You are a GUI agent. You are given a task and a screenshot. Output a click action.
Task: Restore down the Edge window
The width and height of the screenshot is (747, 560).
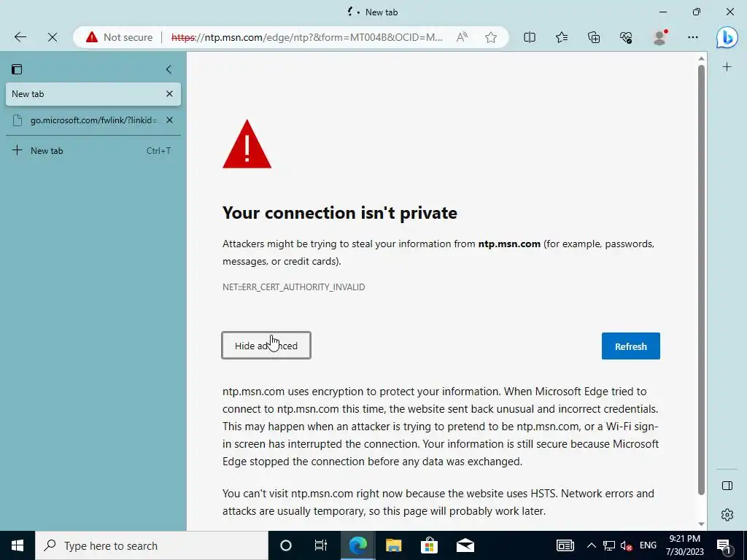[697, 12]
